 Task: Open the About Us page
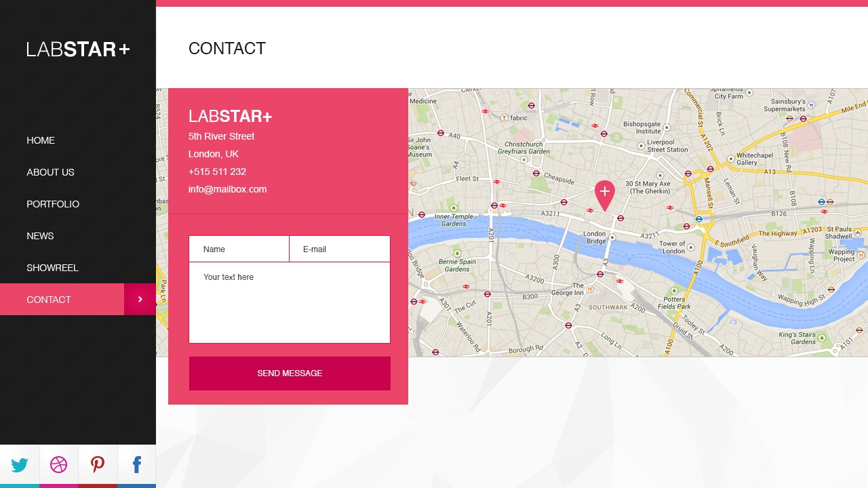pos(50,172)
